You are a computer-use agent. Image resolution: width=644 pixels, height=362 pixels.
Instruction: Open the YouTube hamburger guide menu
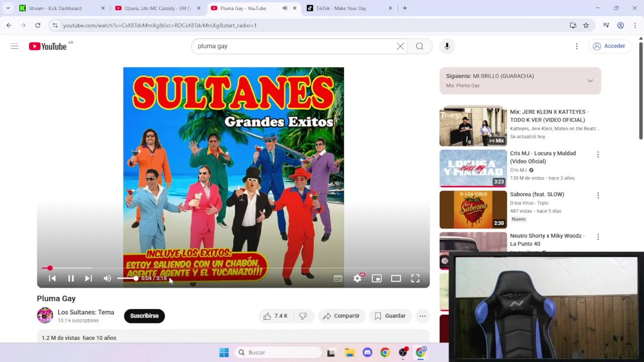click(x=15, y=46)
